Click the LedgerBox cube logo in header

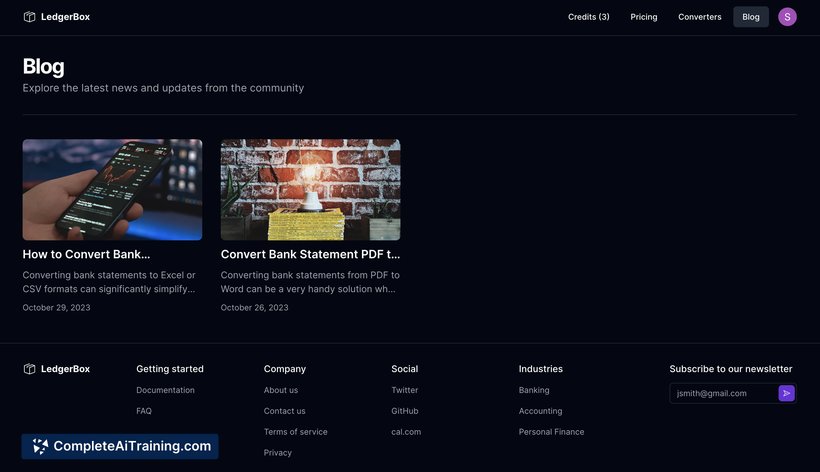point(30,17)
